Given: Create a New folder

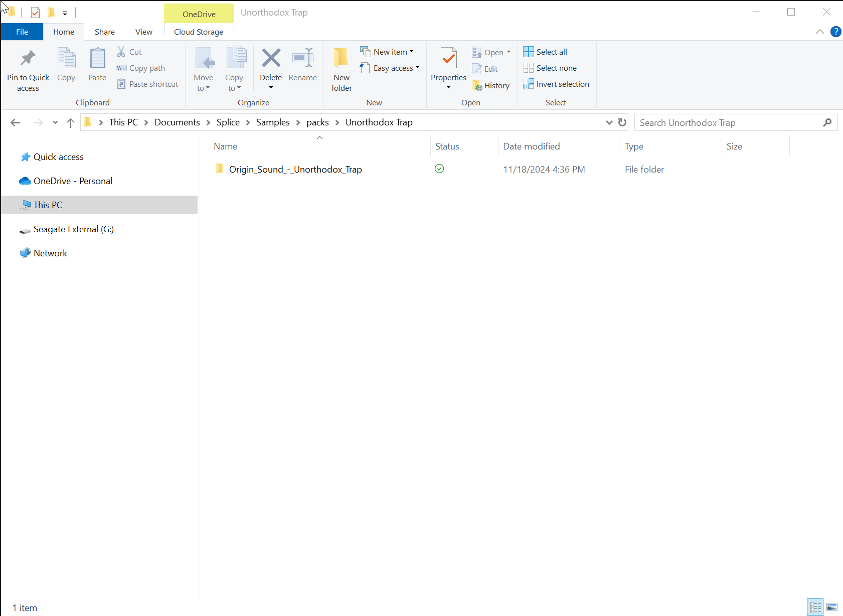Looking at the screenshot, I should pos(342,69).
